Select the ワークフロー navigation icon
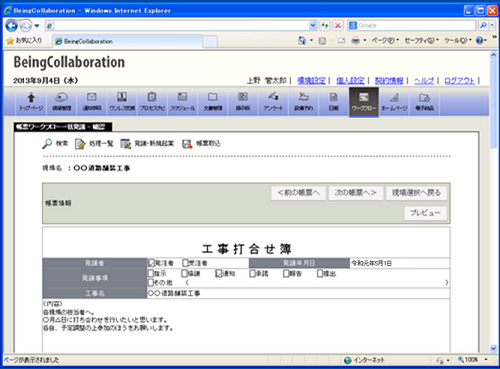 364,102
